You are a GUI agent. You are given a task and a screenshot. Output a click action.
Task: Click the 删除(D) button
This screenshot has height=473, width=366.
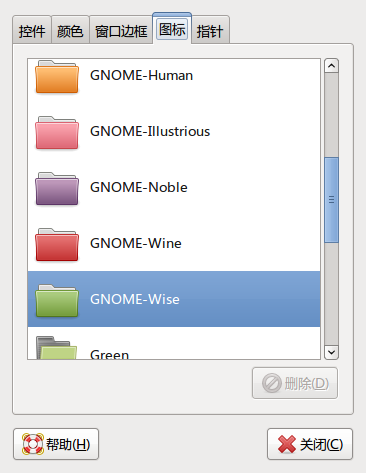coord(295,383)
